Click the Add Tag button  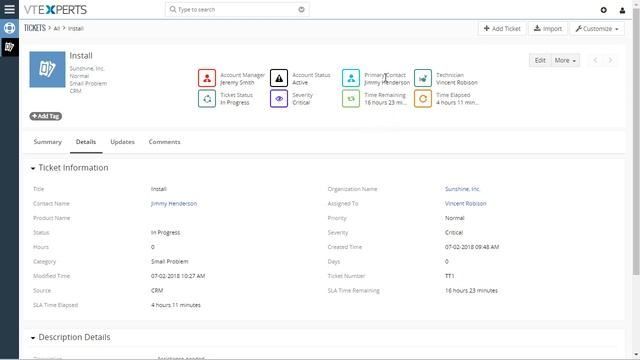[46, 116]
